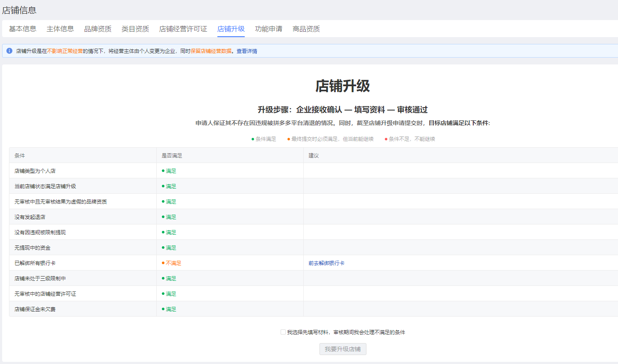Click the red dot legend for 条件不足

click(386, 139)
